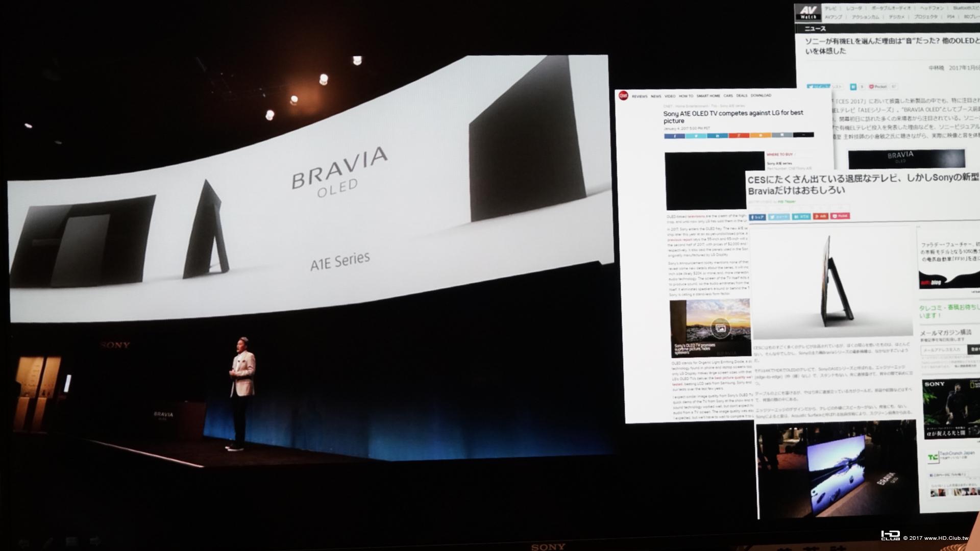This screenshot has height=551, width=980.
Task: Click Facebook シェア button under CES headline
Action: pyautogui.click(x=758, y=217)
